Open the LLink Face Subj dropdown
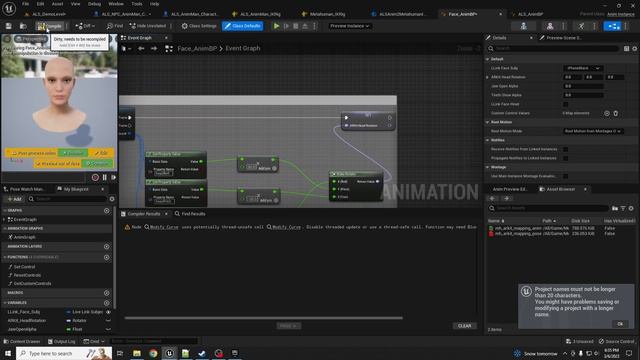The width and height of the screenshot is (640, 360). coord(584,68)
